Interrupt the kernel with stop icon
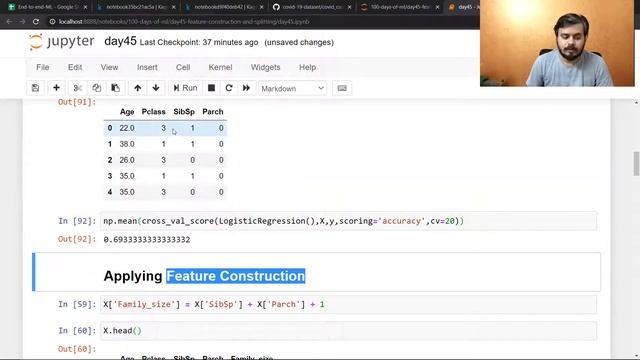This screenshot has height=360, width=640. point(211,88)
